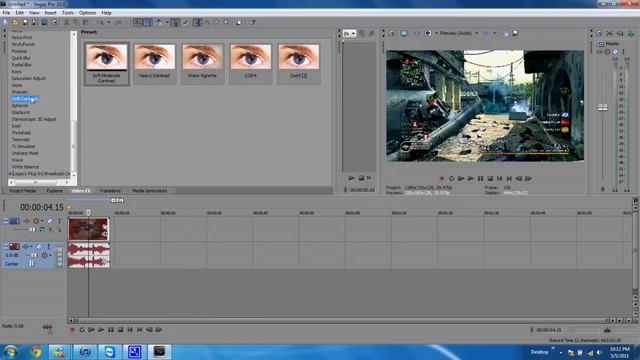Screen dimensions: 640x360
Task: Click the Undo arrow icon
Action: coord(100,22)
